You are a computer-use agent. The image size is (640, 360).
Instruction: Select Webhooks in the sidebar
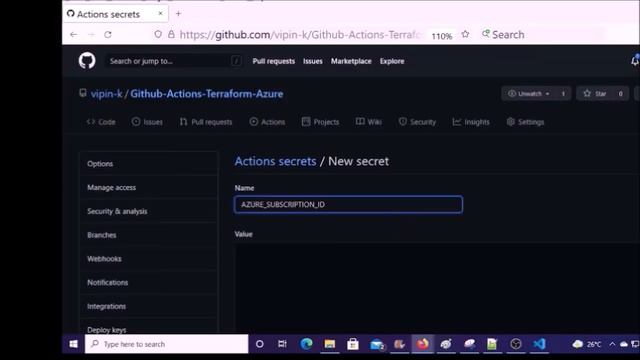[x=149, y=259]
